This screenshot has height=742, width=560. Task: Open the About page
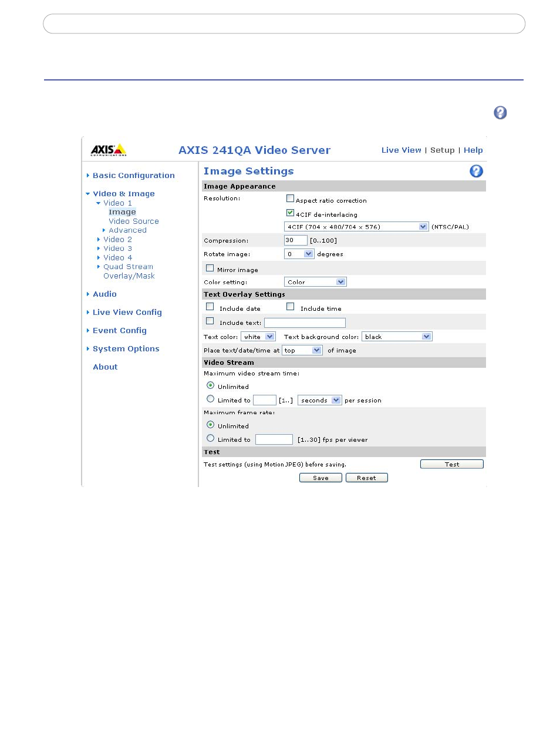(x=105, y=367)
